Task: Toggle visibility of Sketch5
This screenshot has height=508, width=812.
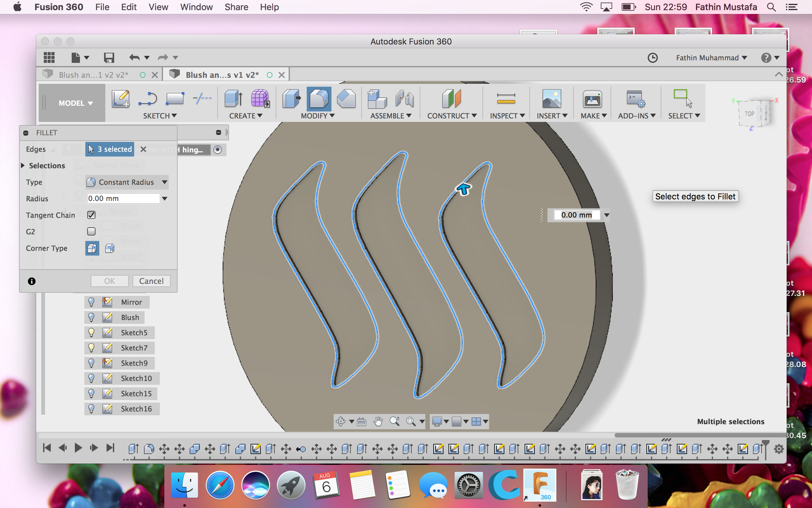Action: coord(91,332)
